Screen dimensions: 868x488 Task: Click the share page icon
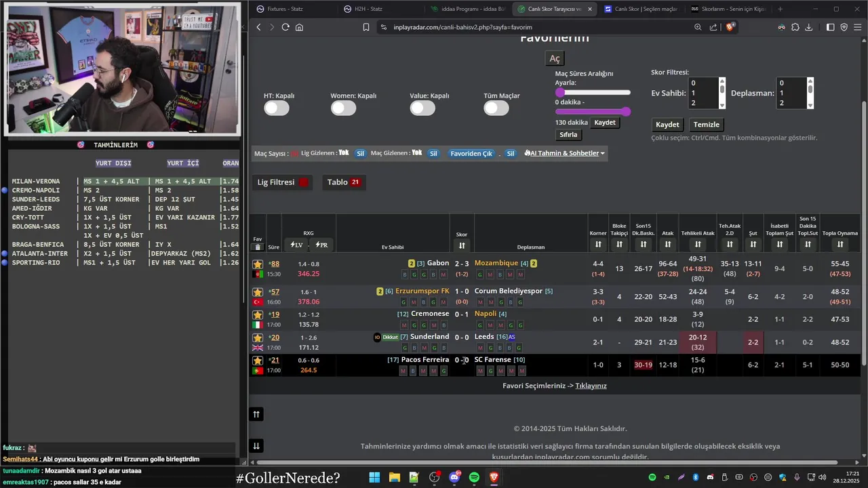[x=713, y=27]
